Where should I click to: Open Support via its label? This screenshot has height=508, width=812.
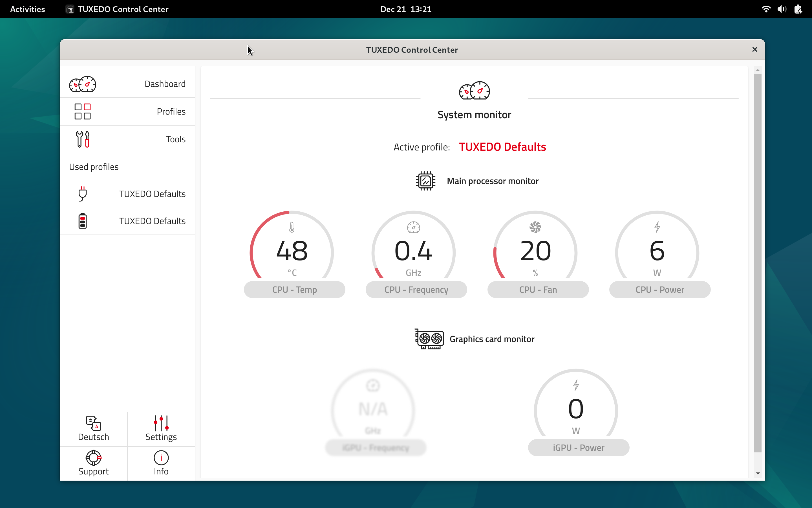(x=94, y=471)
